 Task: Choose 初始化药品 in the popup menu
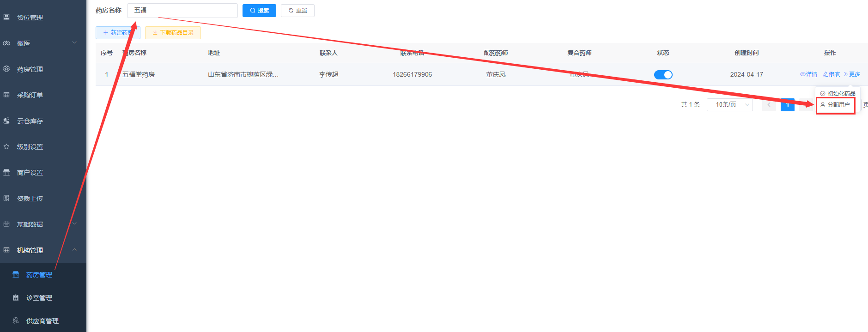(x=838, y=94)
